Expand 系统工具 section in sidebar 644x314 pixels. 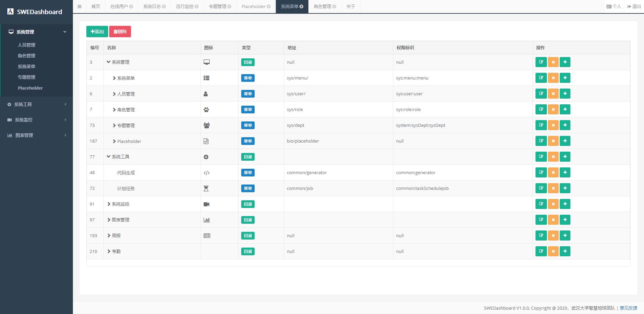pos(36,104)
